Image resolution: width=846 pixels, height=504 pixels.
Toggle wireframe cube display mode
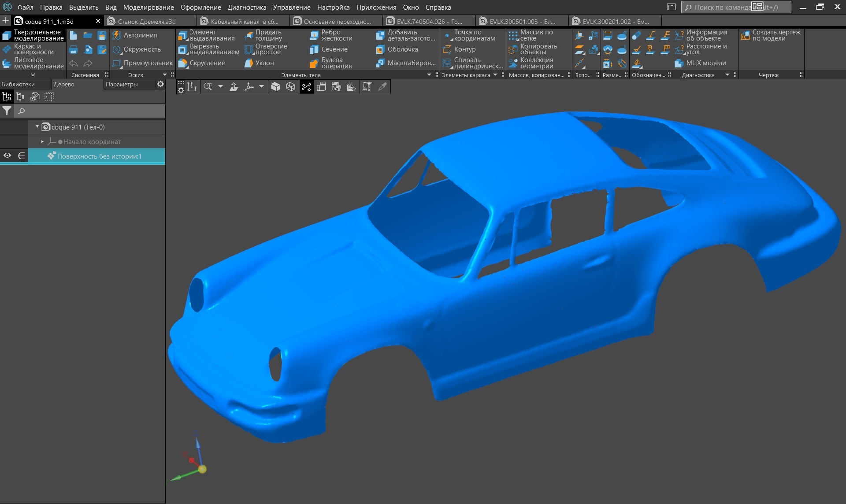point(290,87)
